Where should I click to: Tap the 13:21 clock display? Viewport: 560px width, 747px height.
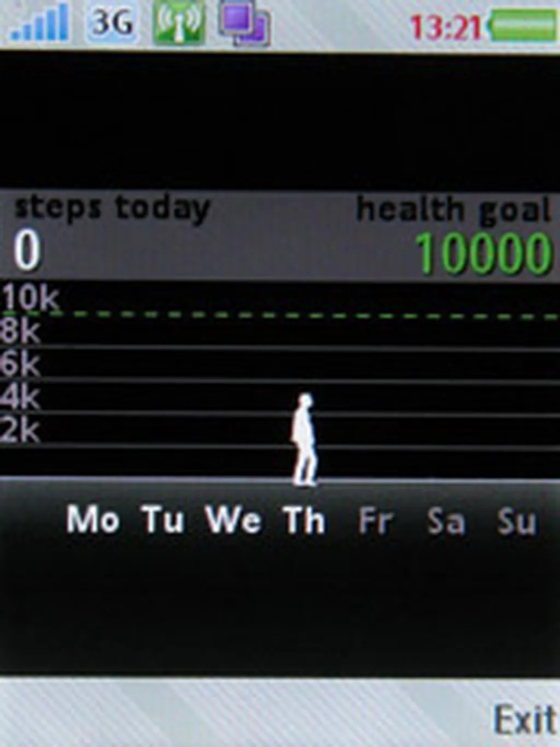tap(446, 26)
